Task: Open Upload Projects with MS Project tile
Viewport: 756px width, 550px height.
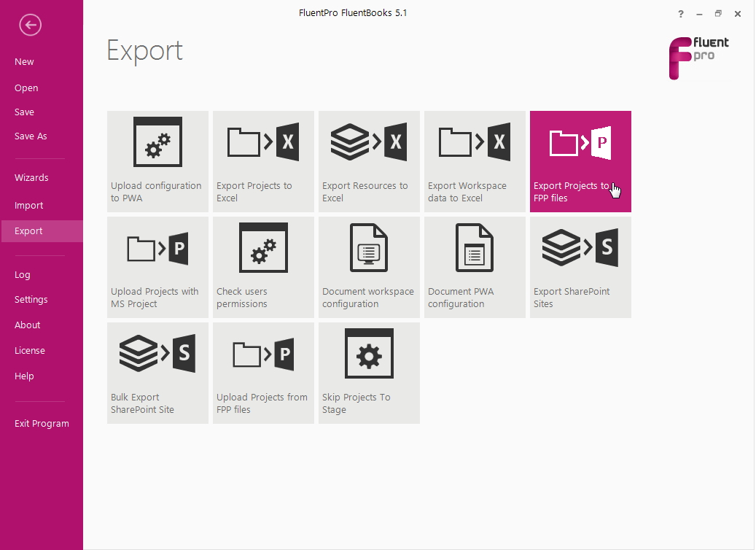Action: tap(157, 267)
